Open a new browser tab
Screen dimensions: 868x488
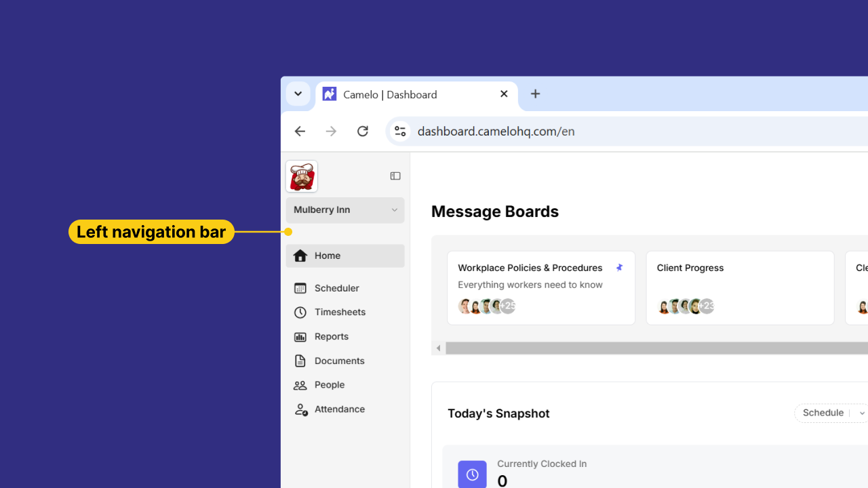point(535,94)
